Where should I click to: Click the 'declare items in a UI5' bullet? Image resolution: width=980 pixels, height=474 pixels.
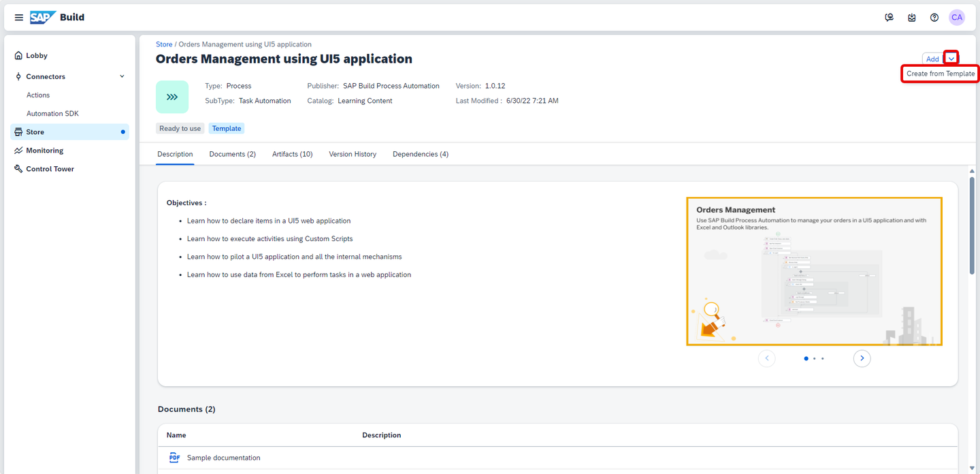269,221
